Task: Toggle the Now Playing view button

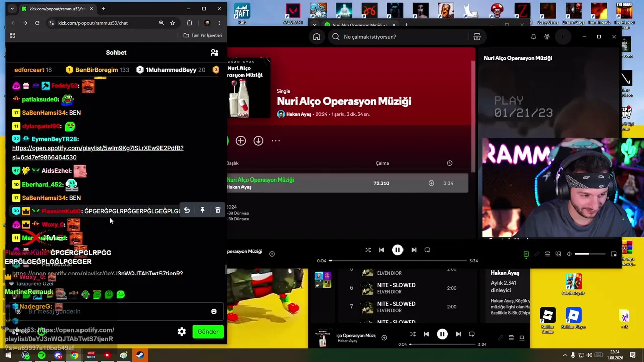Action: [x=526, y=254]
